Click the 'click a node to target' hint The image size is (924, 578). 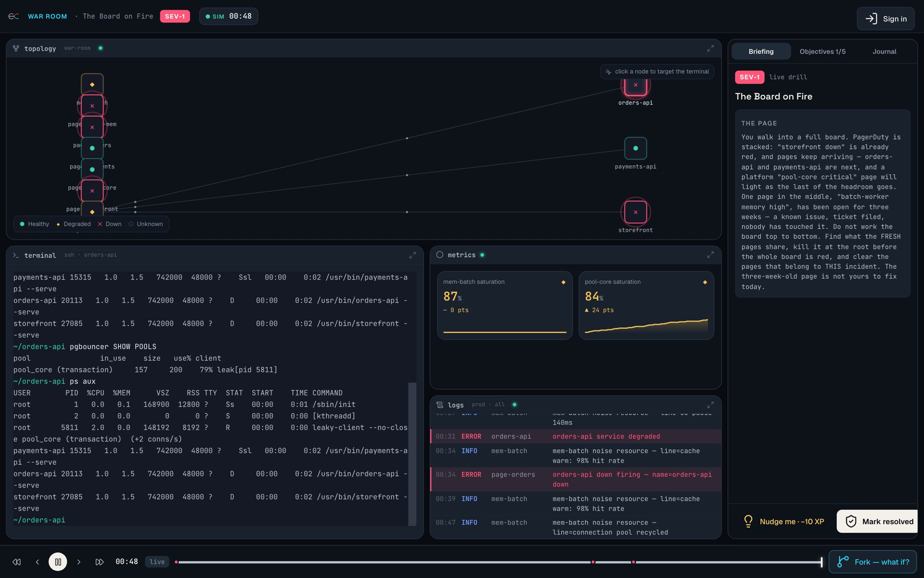[x=657, y=71]
